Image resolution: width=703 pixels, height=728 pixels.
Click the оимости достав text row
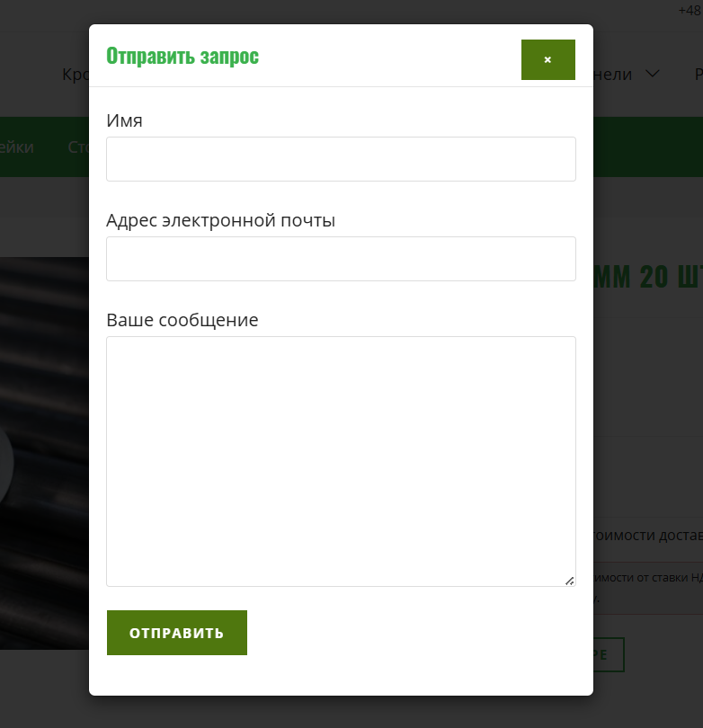click(648, 536)
